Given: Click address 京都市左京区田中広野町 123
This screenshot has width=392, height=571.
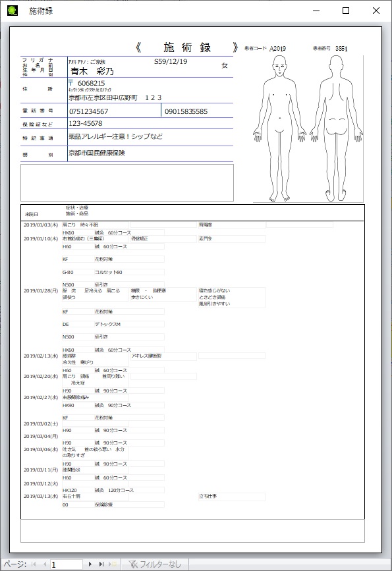Looking at the screenshot, I should 115,97.
